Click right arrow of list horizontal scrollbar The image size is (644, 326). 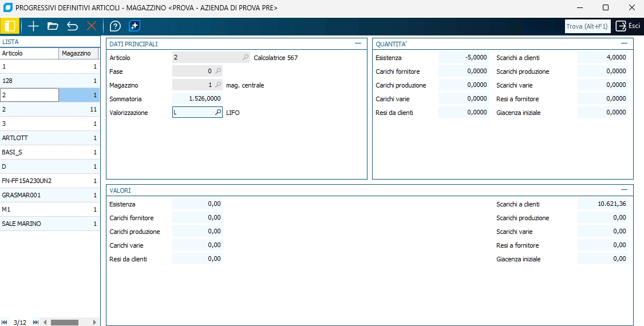pyautogui.click(x=94, y=323)
